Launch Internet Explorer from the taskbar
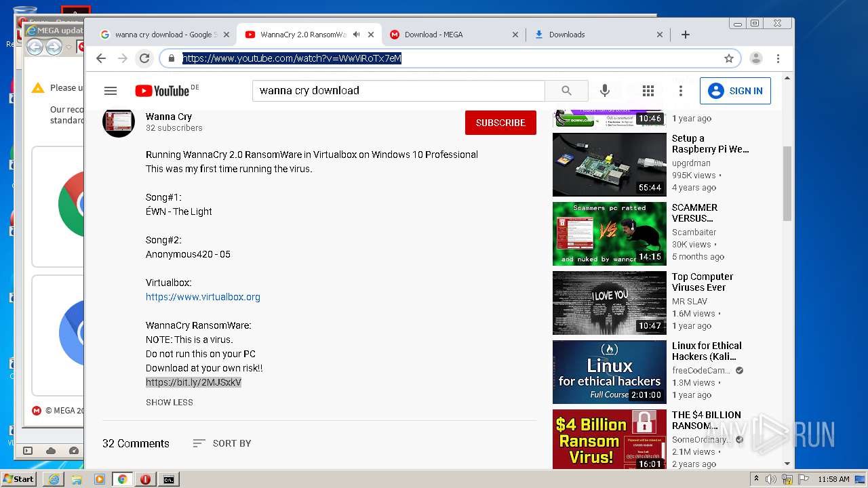 pyautogui.click(x=54, y=479)
